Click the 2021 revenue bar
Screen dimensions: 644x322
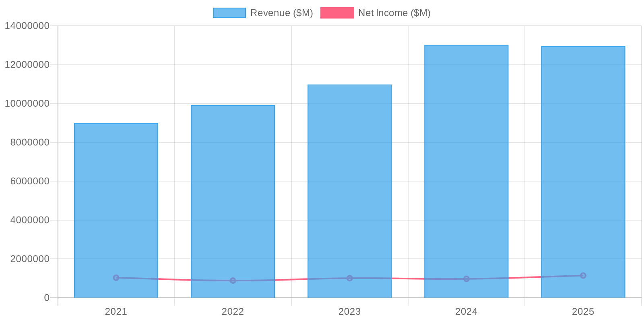[x=116, y=201]
